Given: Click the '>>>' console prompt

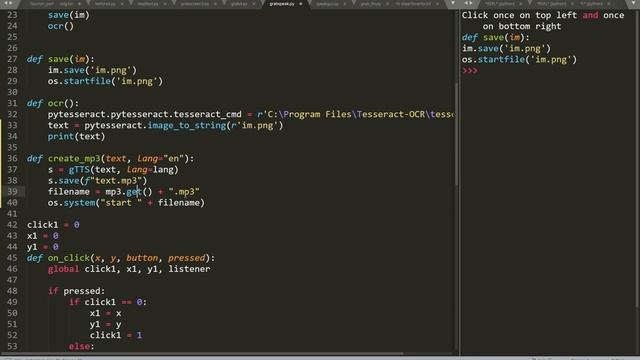Looking at the screenshot, I should pos(469,70).
